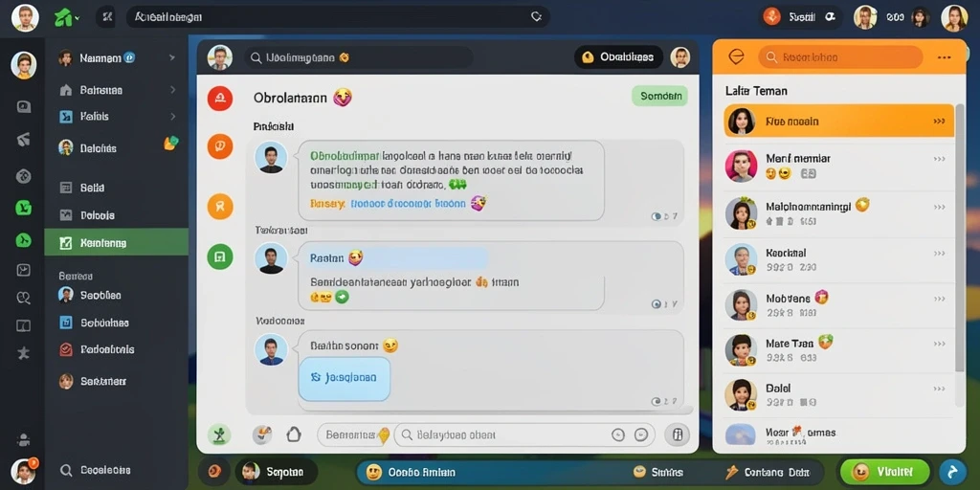Image resolution: width=980 pixels, height=490 pixels.
Task: Click the top-left user avatar in the top bar
Action: (25, 17)
